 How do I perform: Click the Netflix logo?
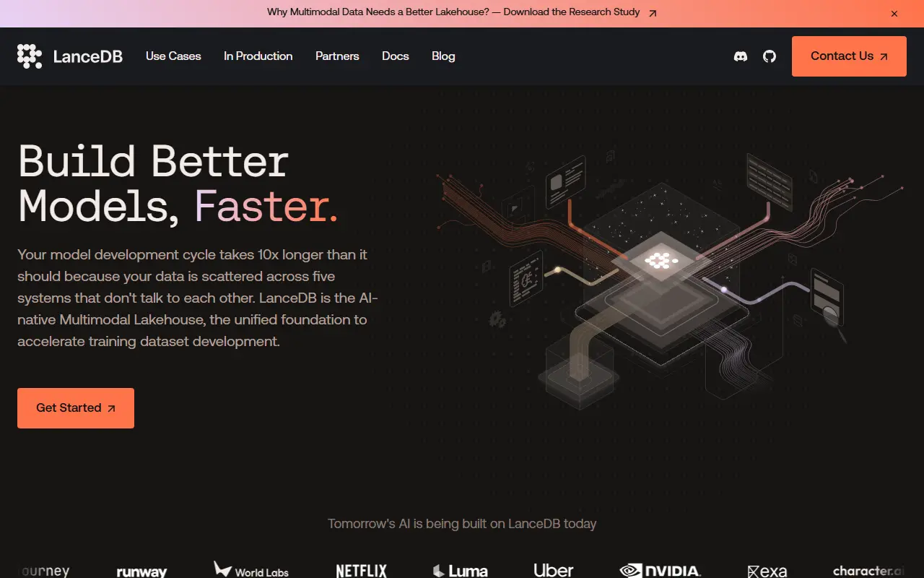[x=361, y=571]
